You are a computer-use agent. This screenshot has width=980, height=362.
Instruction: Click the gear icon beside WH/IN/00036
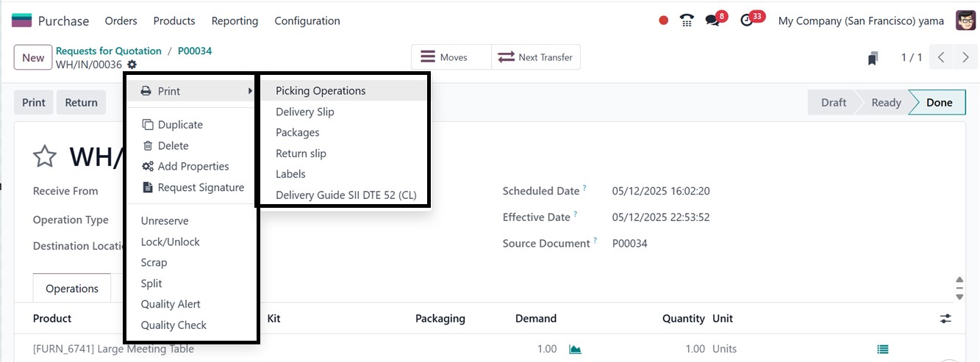[x=132, y=65]
